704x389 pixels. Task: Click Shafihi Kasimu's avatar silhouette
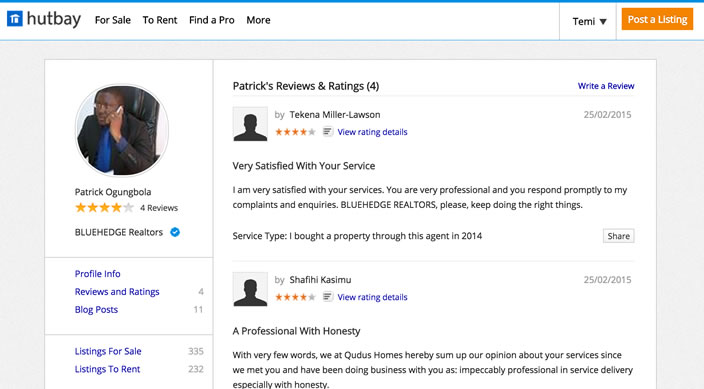[x=250, y=289]
